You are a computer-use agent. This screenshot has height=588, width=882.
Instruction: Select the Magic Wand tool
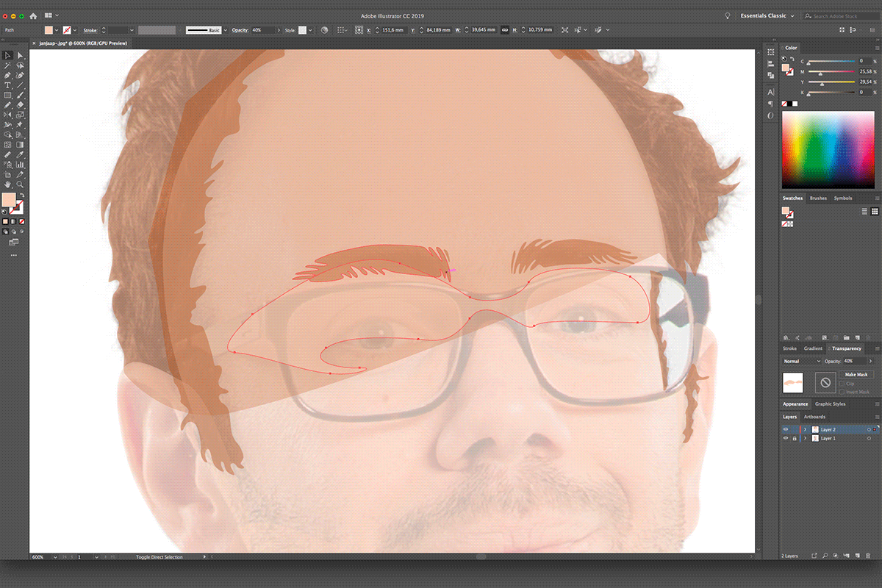click(7, 65)
